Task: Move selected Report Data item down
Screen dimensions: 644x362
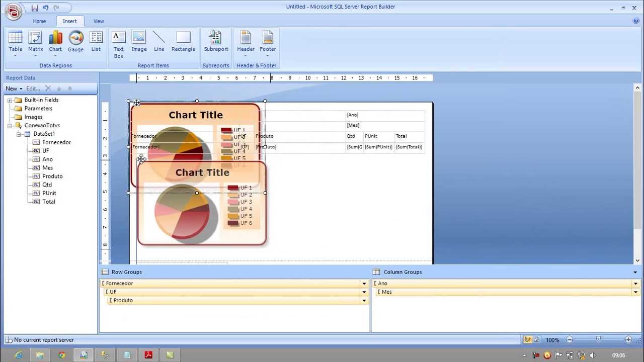Action: [70, 88]
